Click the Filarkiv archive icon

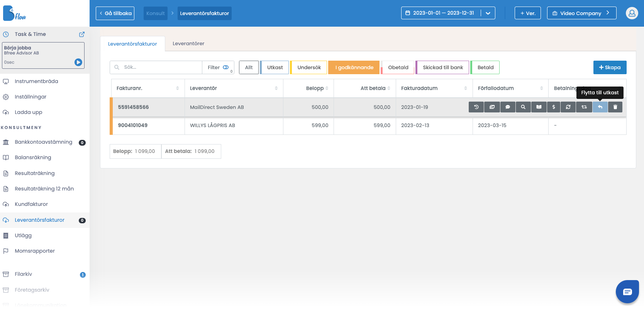point(6,274)
